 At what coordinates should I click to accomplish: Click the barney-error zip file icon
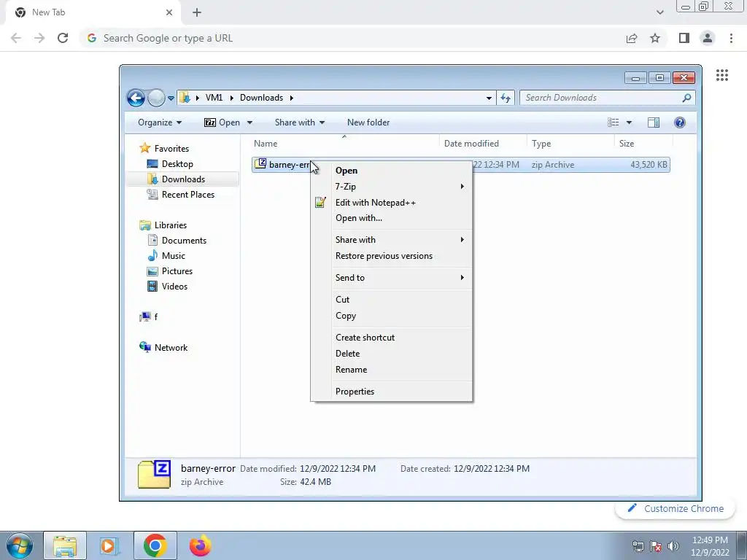[260, 164]
